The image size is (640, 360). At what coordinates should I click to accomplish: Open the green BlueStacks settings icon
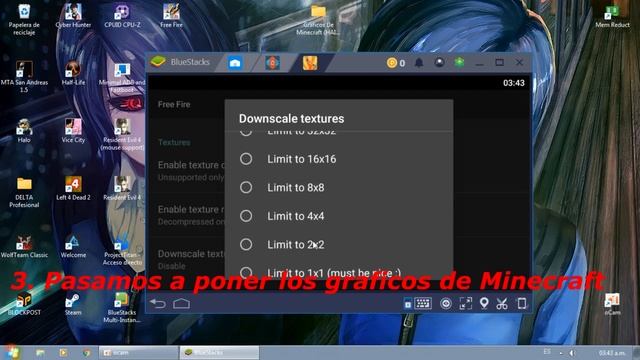click(x=459, y=62)
